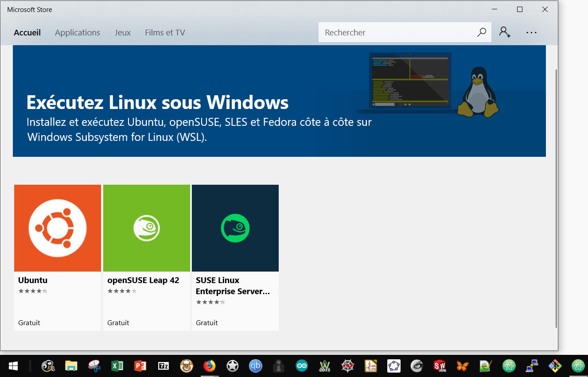Viewport: 588px width, 377px height.
Task: Maximize the Microsoft Store window
Action: click(520, 9)
